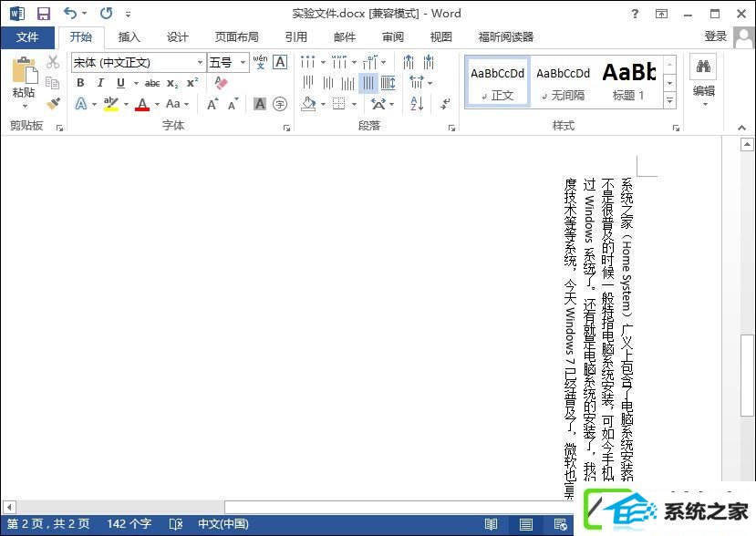This screenshot has width=756, height=536.
Task: Click the Save icon in title bar
Action: (43, 14)
